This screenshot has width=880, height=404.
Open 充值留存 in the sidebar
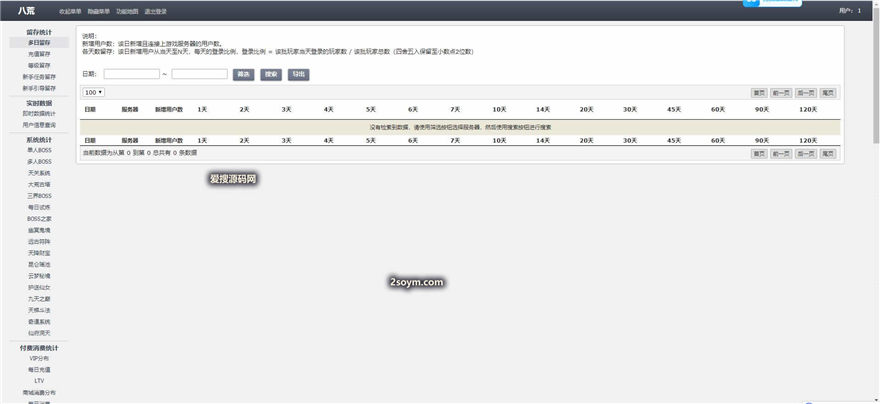point(39,54)
